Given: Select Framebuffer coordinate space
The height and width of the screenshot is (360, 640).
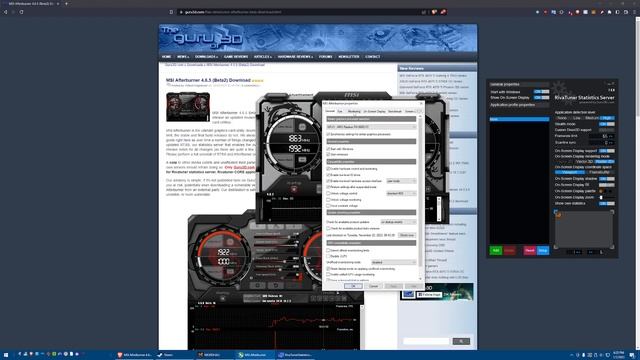Looking at the screenshot, I should pos(599,172).
